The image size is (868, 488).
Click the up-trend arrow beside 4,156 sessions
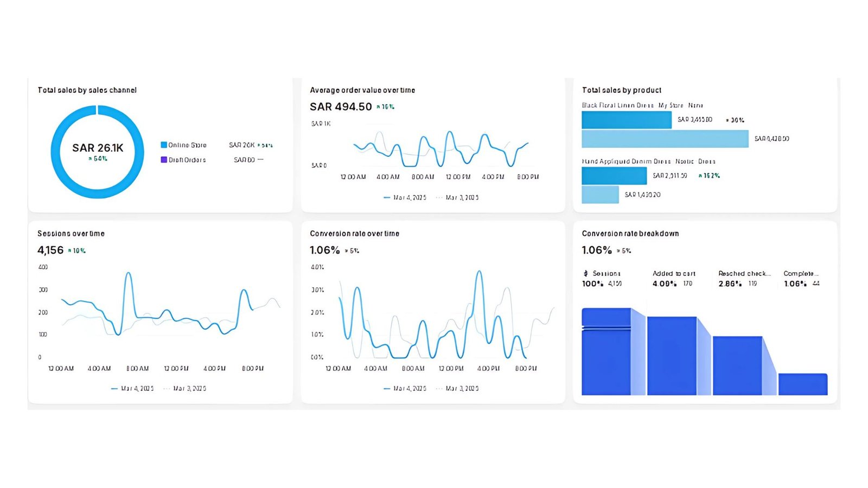pyautogui.click(x=70, y=251)
